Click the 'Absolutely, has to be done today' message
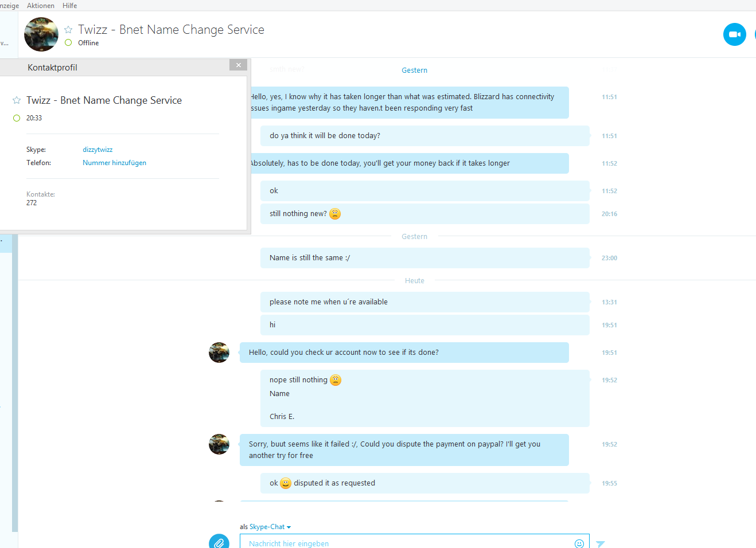The image size is (756, 548). (x=409, y=163)
